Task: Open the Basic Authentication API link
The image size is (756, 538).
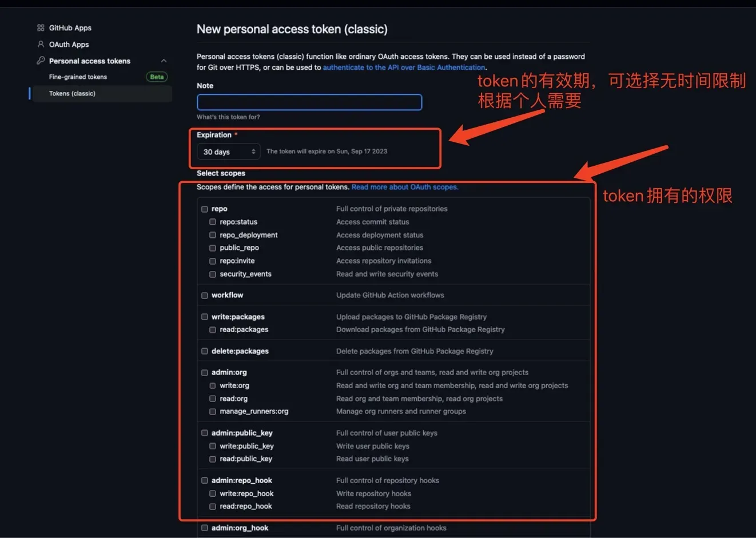Action: coord(404,67)
